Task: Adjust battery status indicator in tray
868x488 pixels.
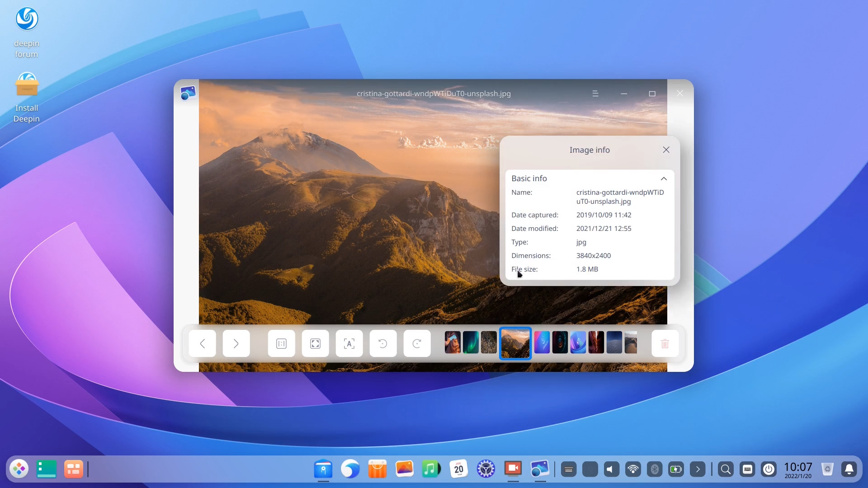Action: coord(676,469)
